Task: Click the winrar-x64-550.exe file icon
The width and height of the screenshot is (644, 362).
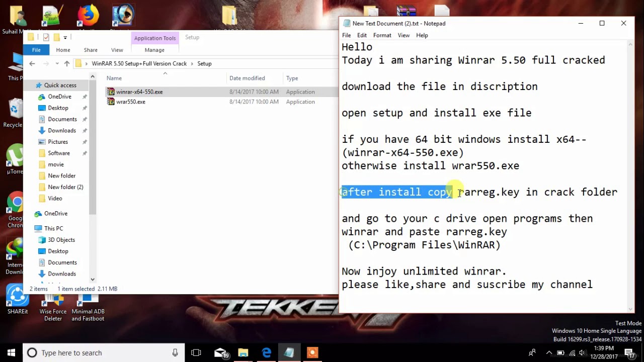Action: [111, 92]
